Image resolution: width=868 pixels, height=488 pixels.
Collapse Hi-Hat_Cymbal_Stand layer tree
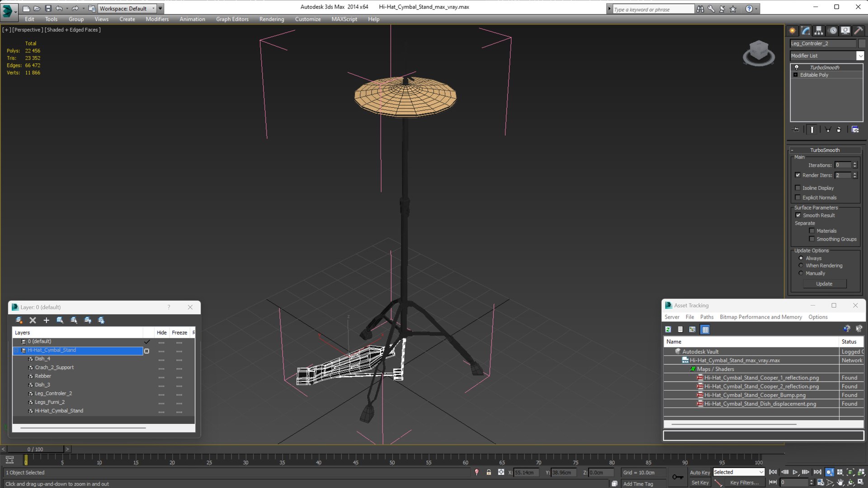17,350
